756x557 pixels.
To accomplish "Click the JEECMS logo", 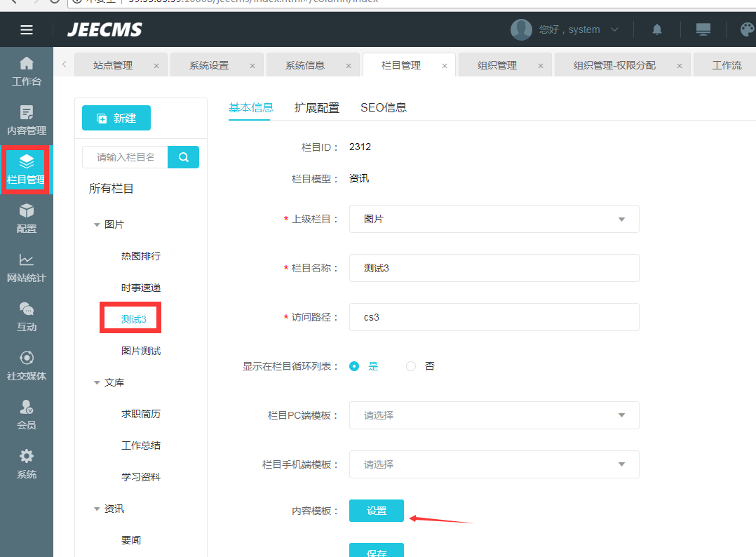I will (104, 30).
